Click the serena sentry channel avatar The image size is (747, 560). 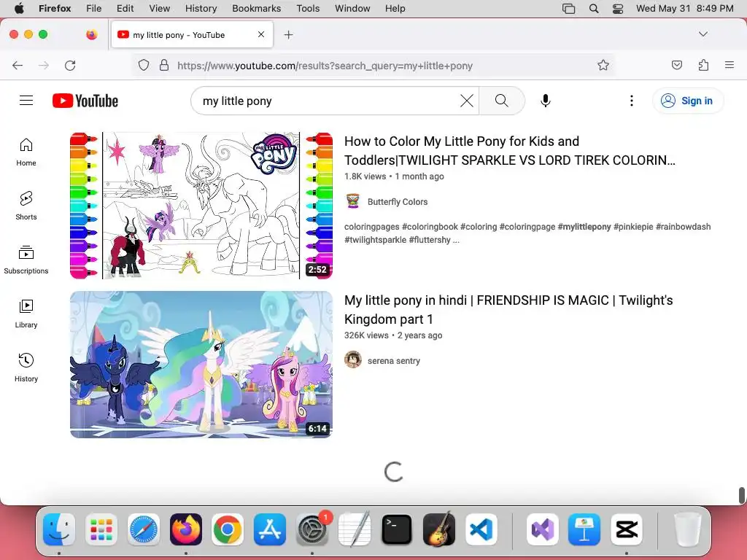[353, 360]
